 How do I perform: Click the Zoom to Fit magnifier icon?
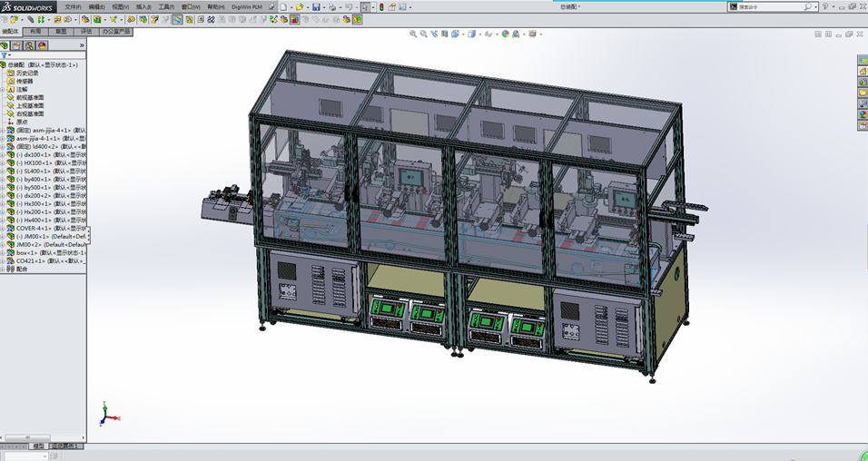413,34
